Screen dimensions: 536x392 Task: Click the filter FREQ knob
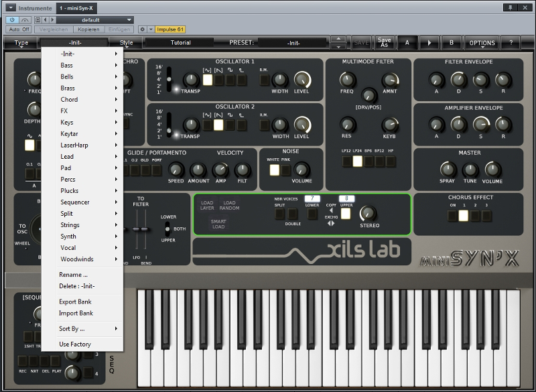pyautogui.click(x=347, y=80)
